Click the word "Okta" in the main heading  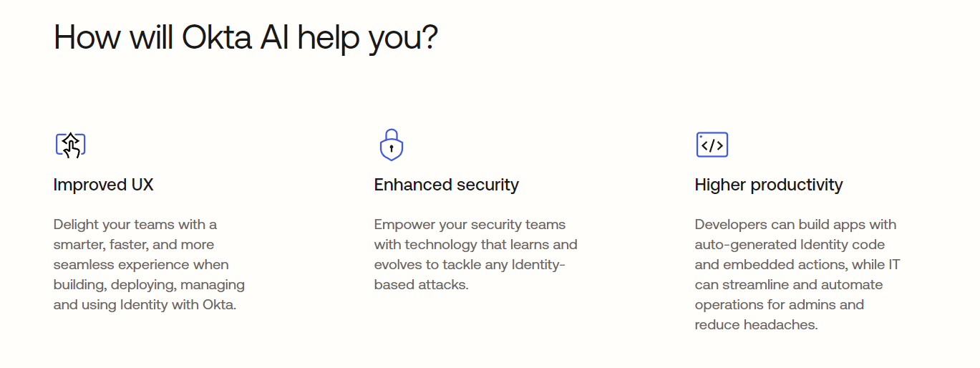pyautogui.click(x=217, y=37)
